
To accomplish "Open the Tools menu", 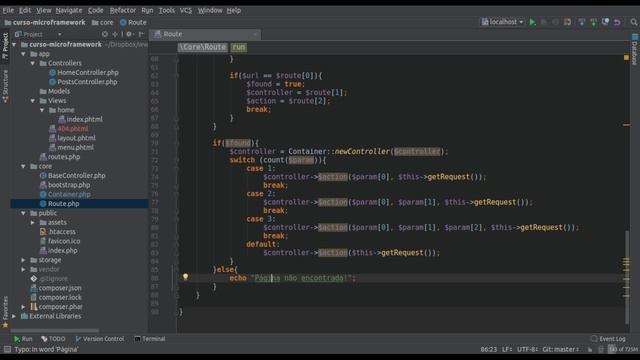I will (x=166, y=10).
